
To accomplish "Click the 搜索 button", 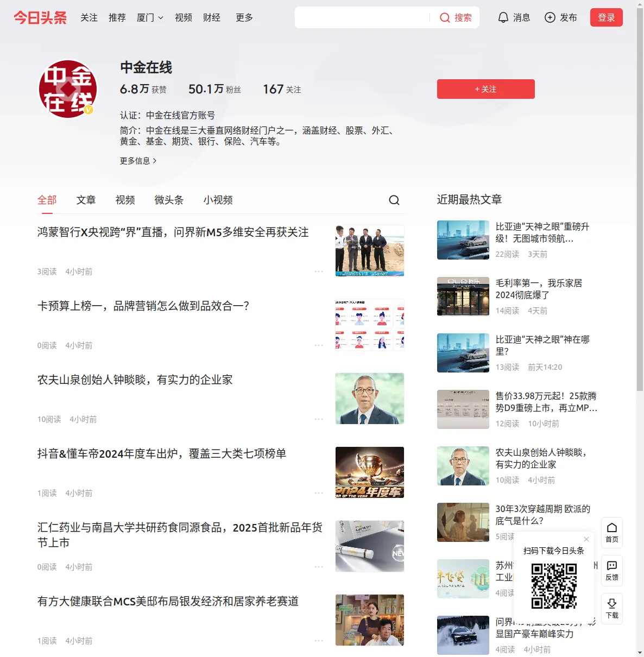I will click(456, 18).
